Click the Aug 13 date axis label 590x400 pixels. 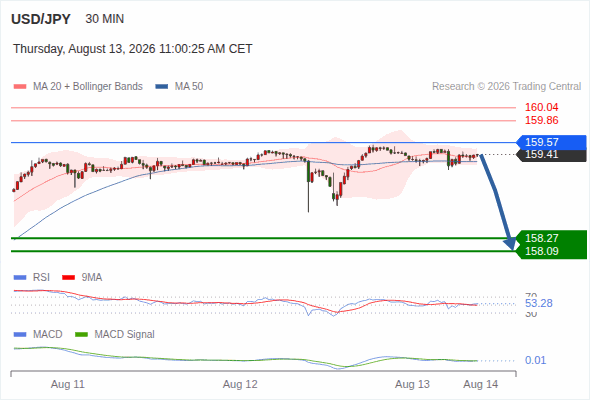tap(412, 385)
